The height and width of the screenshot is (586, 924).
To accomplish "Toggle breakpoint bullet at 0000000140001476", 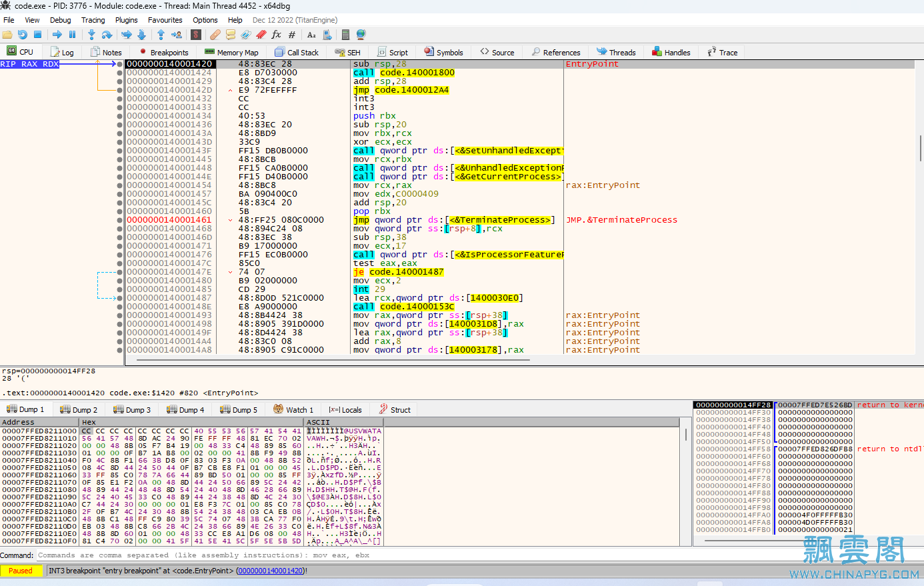I will 120,255.
